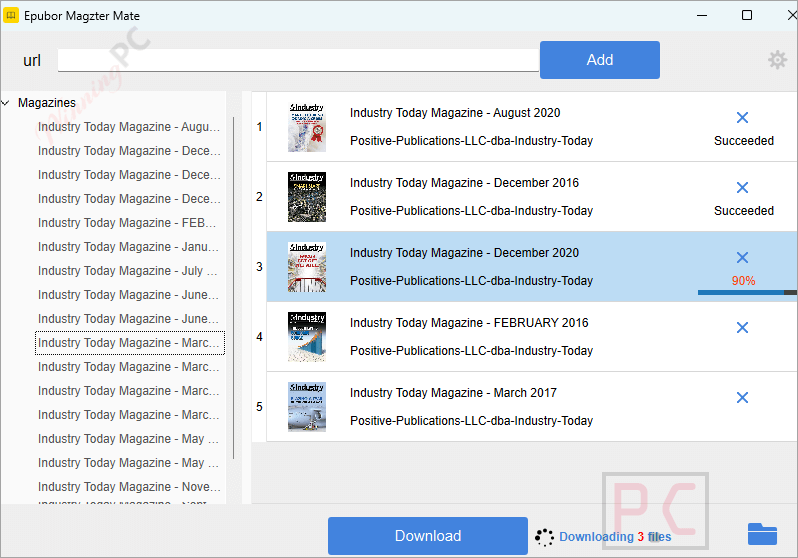Open the output folder icon
This screenshot has width=798, height=558.
(762, 534)
